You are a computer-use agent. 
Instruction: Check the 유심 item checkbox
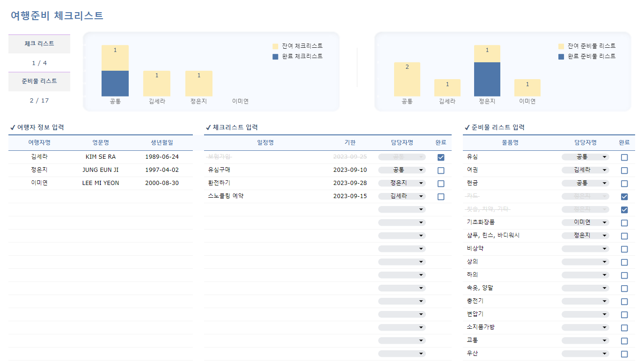624,157
